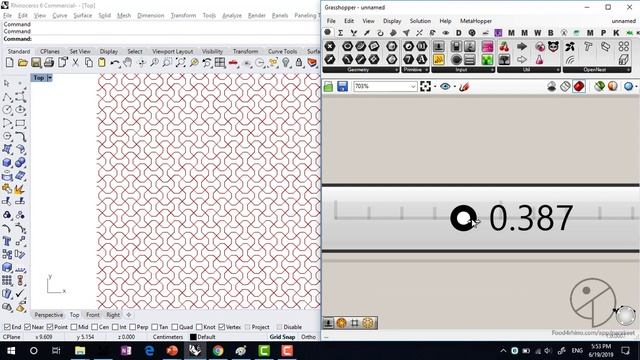
Task: Select the Pan hand tool
Action: [x=128, y=62]
